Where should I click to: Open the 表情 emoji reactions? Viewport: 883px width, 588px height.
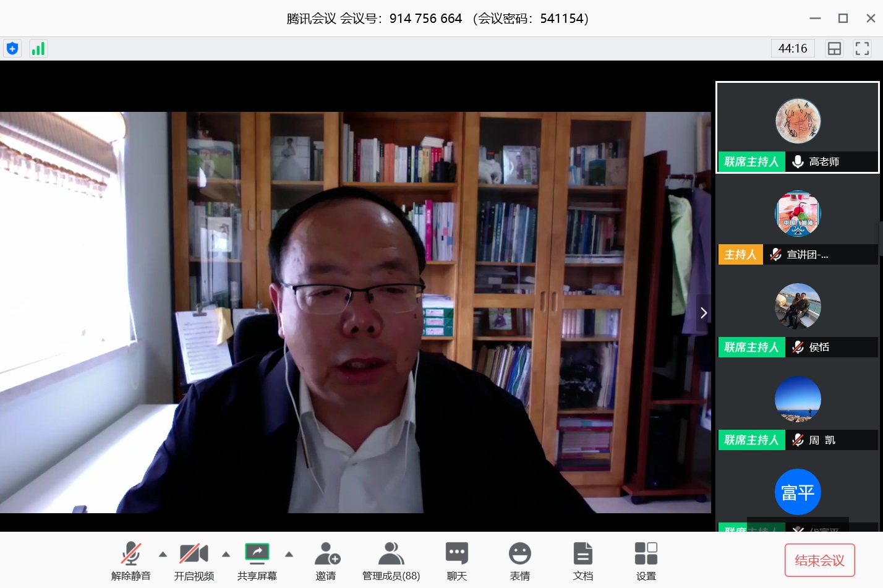[x=519, y=561]
